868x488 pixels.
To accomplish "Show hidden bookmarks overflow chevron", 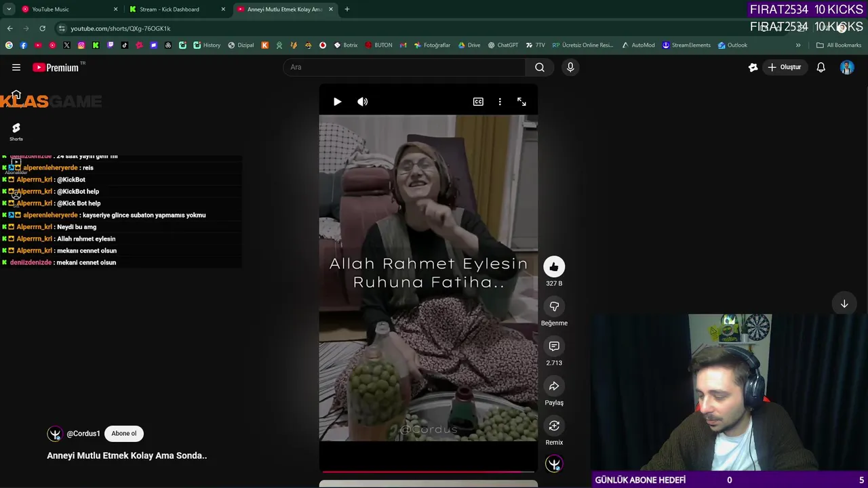I will (x=798, y=45).
